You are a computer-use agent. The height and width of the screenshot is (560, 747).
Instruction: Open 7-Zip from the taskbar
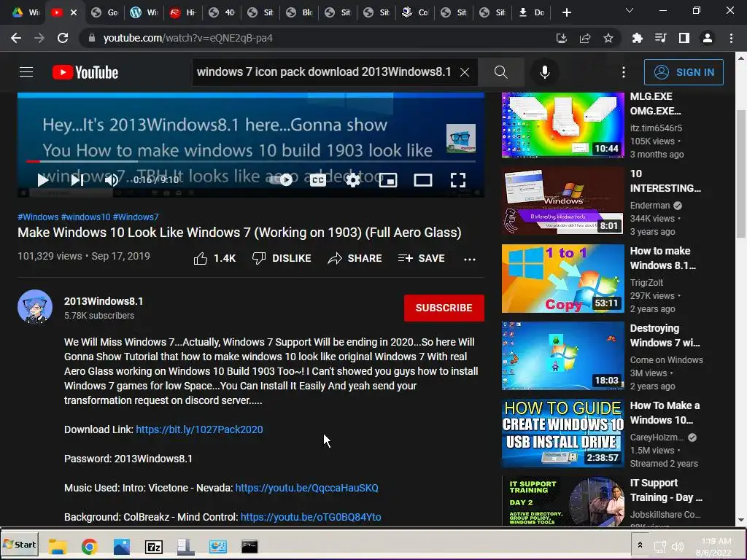point(153,547)
